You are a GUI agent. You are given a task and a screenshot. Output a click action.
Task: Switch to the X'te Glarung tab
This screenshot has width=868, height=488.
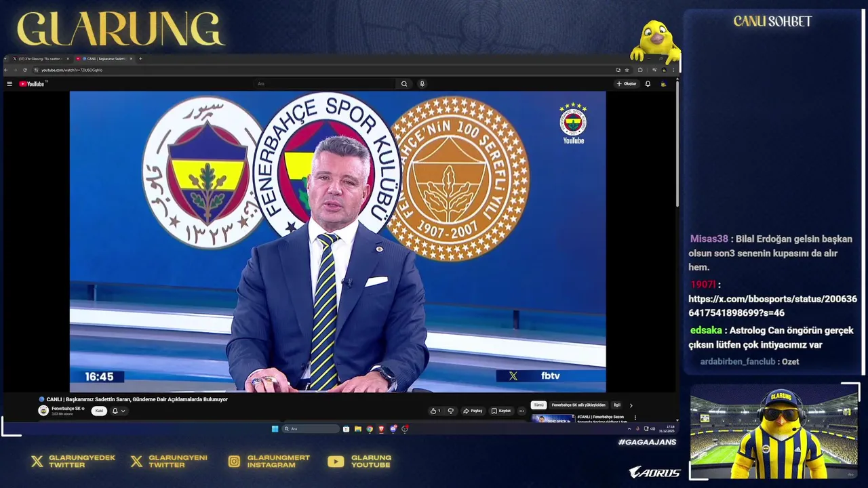click(39, 59)
